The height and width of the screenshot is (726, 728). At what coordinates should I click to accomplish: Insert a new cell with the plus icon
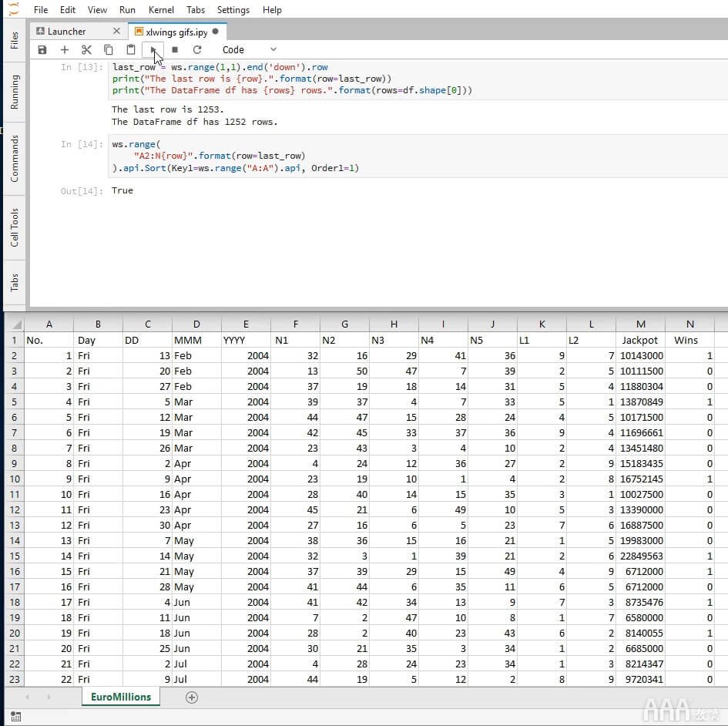(65, 50)
